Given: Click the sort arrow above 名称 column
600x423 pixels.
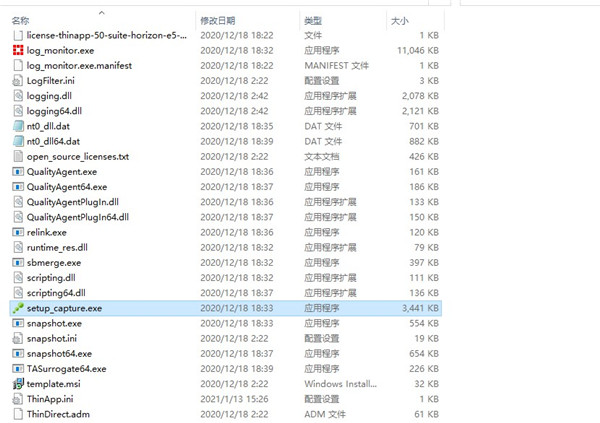Looking at the screenshot, I should [102, 13].
